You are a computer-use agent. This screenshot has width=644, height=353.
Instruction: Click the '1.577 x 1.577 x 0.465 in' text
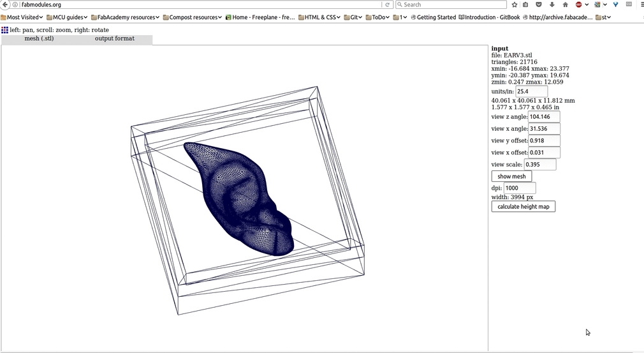525,107
